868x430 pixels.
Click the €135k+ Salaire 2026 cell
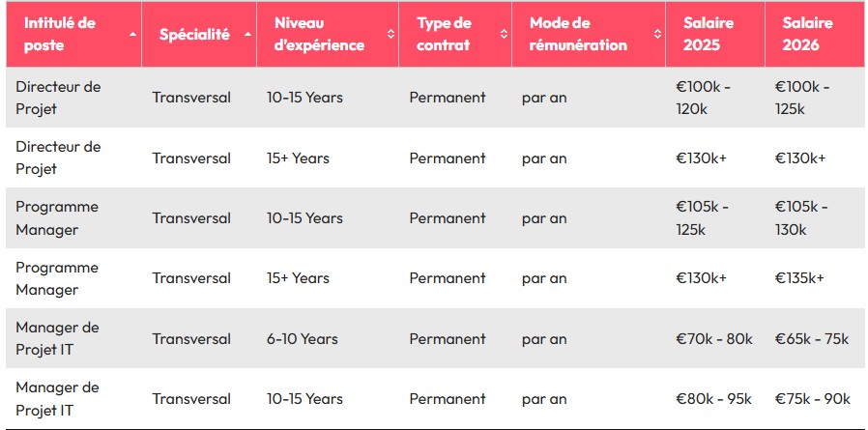pos(799,278)
